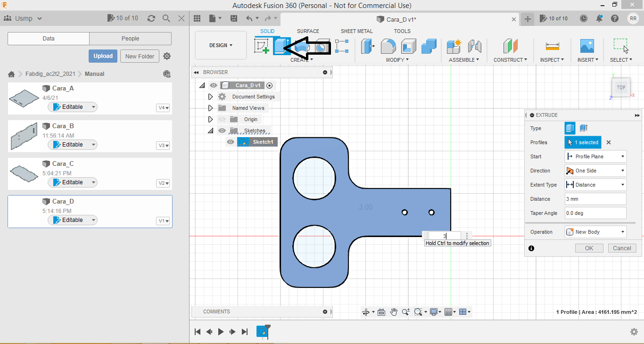
Task: Click the Fillet tool in Modify
Action: [388, 46]
